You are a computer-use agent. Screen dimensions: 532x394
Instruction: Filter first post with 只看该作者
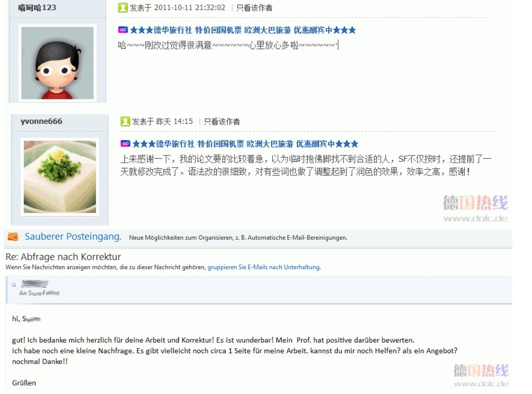254,8
